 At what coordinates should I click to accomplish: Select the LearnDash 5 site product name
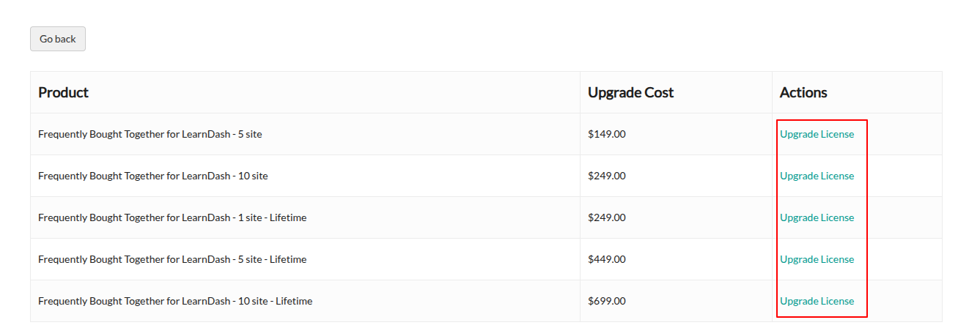[150, 134]
